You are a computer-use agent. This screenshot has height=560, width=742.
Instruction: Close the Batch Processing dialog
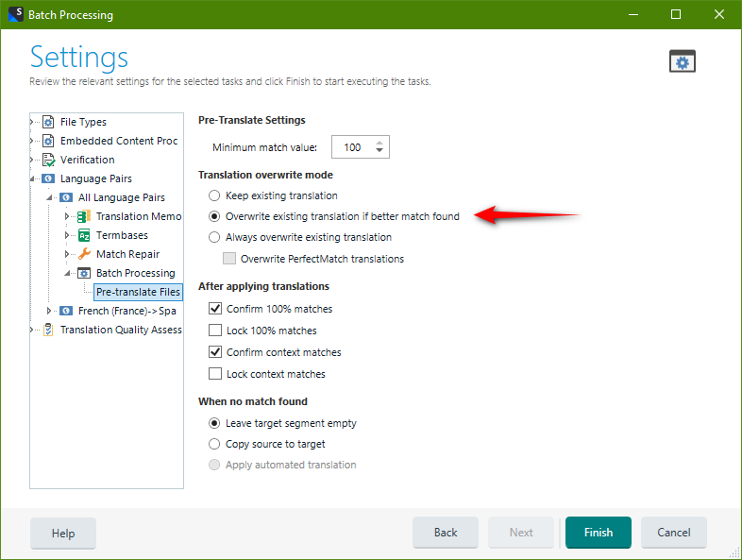[719, 14]
